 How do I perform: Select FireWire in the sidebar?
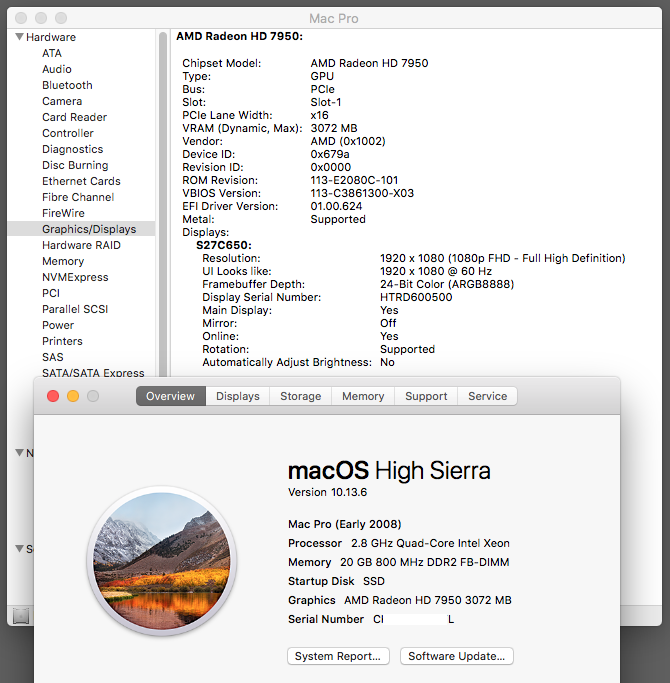pyautogui.click(x=63, y=213)
